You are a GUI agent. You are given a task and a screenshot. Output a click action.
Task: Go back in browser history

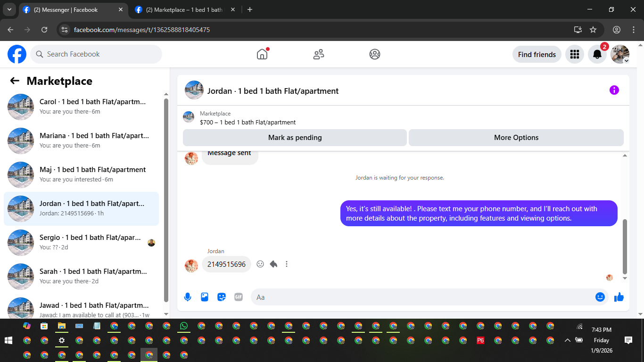(10, 30)
